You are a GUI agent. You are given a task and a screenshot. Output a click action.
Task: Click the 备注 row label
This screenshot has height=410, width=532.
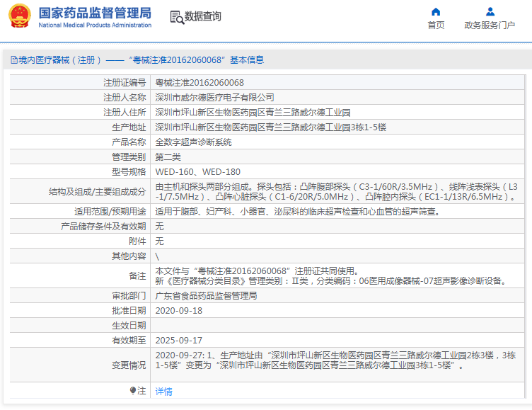click(x=137, y=276)
